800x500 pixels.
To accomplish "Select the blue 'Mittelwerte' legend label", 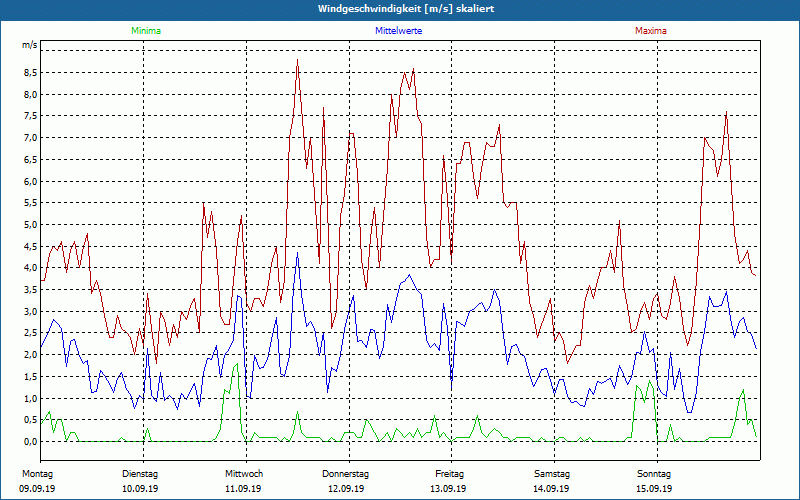I will [398, 31].
